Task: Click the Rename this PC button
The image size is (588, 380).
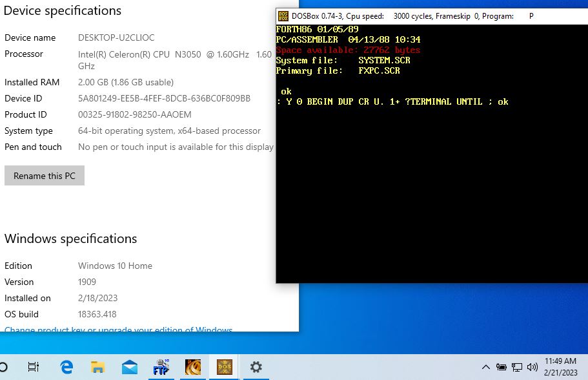Action: point(45,176)
